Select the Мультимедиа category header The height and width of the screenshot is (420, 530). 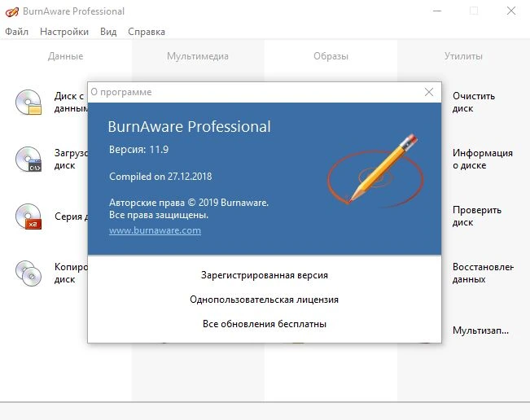(198, 56)
